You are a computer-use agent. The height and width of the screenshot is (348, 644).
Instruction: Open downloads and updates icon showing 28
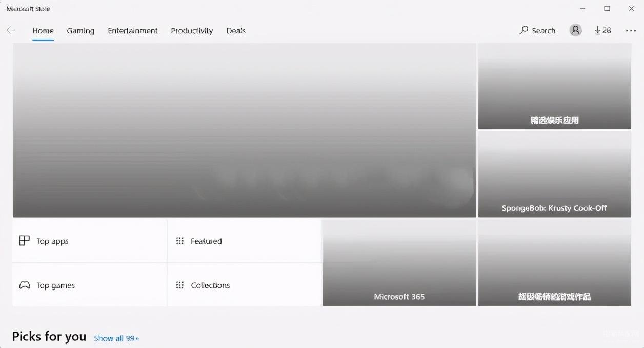603,30
